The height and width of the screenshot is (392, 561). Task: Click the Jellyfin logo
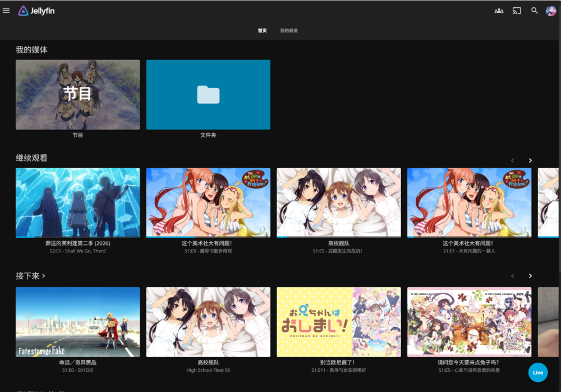(36, 11)
